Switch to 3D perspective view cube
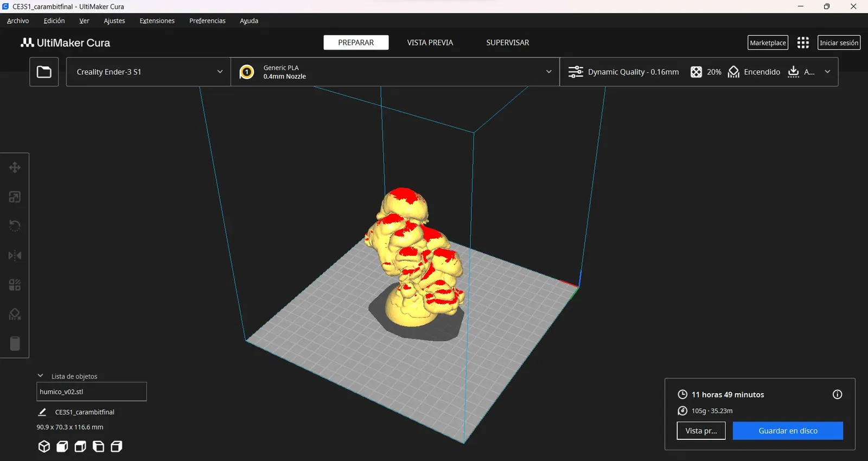This screenshot has width=868, height=461. [x=44, y=446]
